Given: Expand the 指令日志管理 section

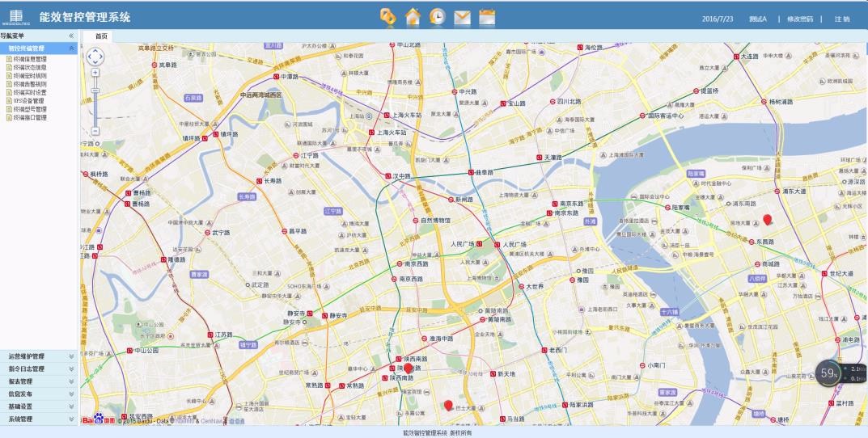Looking at the screenshot, I should tap(39, 369).
